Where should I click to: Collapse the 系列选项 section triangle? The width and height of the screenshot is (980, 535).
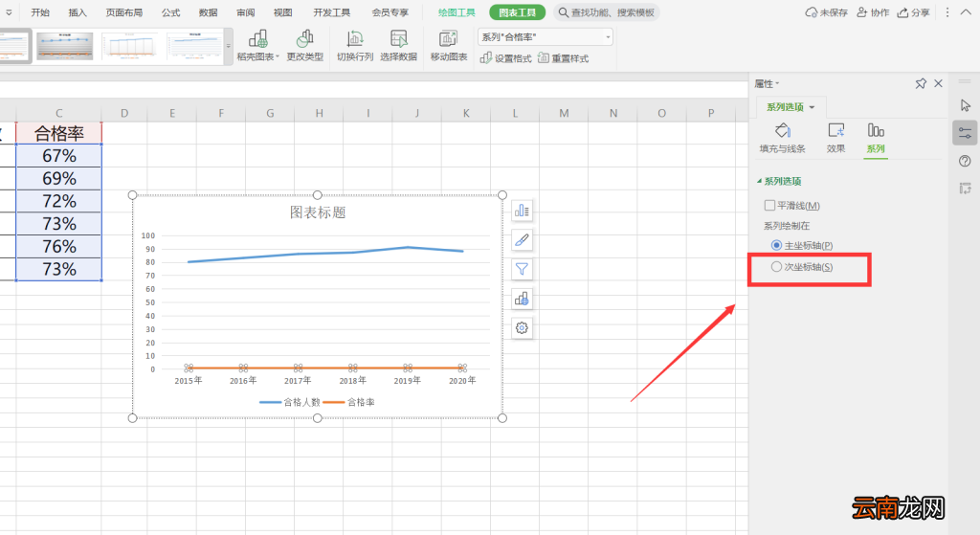point(759,181)
